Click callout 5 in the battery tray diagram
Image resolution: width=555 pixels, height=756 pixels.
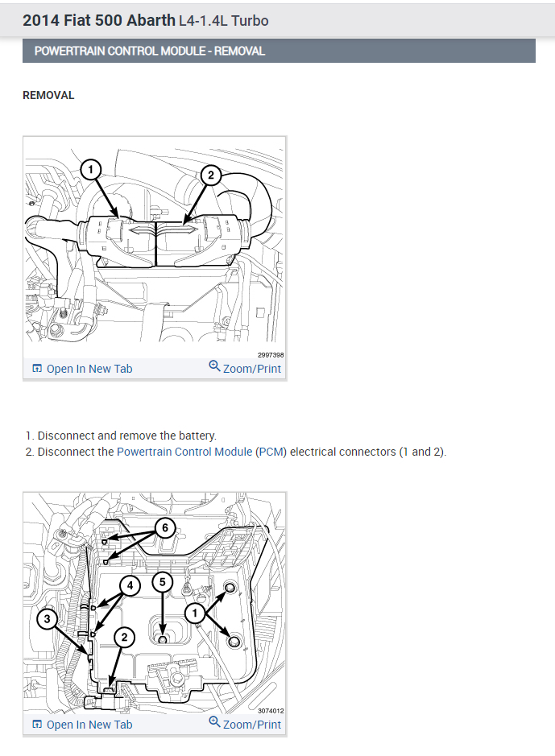[x=163, y=582]
